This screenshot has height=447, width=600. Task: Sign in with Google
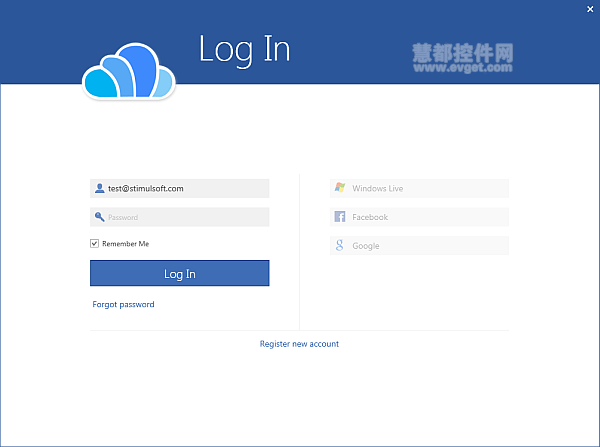(419, 246)
